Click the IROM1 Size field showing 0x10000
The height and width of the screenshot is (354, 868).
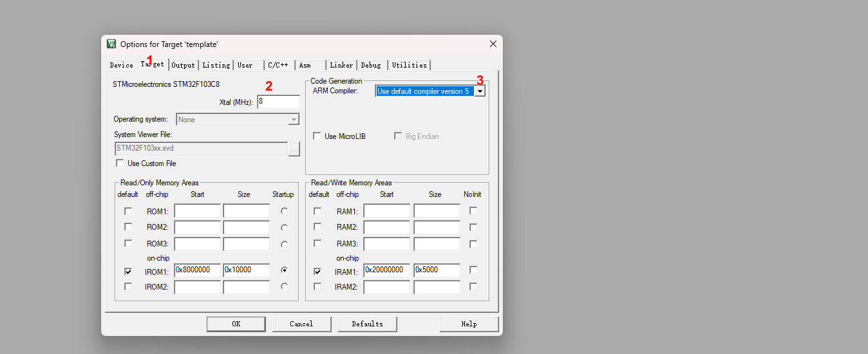tap(246, 270)
